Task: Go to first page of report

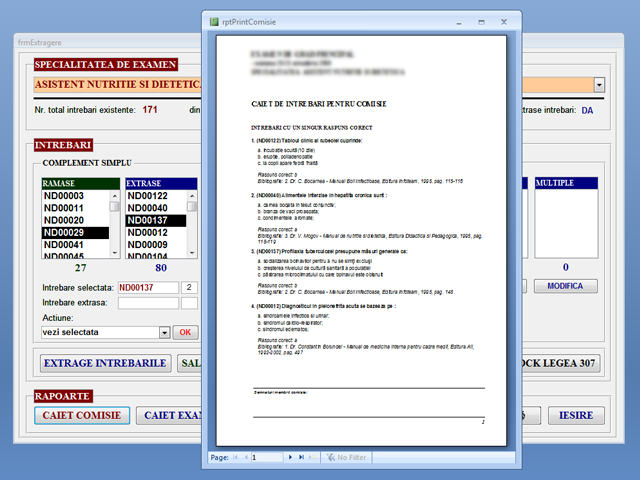Action: (236, 457)
